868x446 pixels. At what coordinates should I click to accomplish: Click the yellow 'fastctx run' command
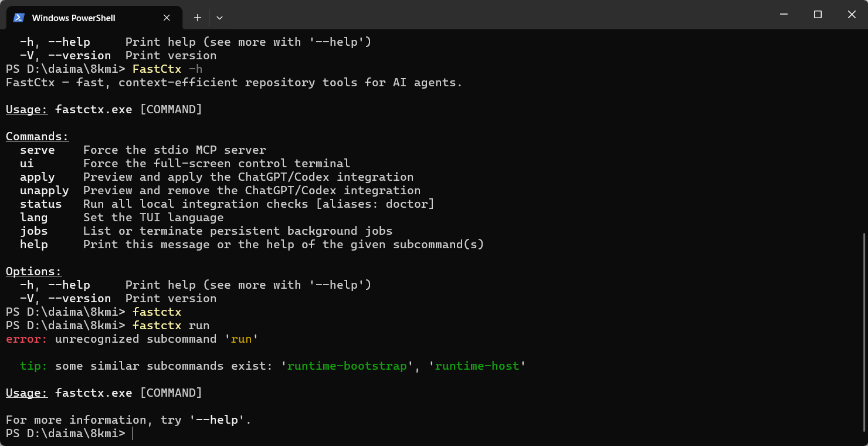pyautogui.click(x=171, y=326)
